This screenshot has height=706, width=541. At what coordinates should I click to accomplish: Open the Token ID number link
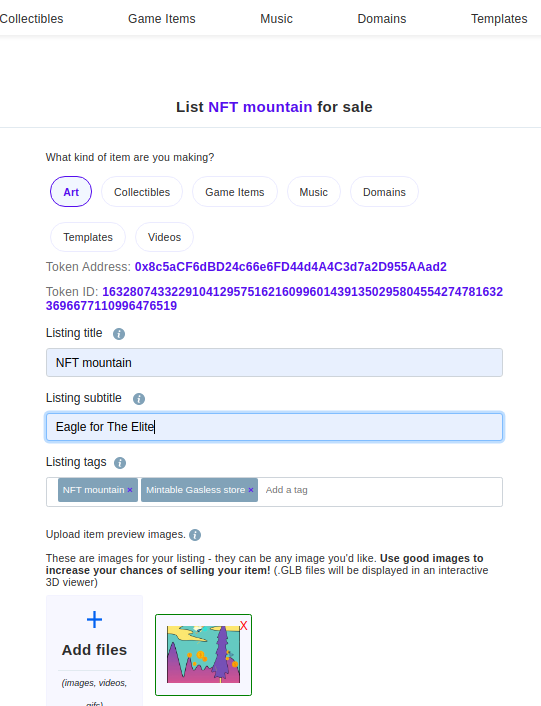(274, 299)
